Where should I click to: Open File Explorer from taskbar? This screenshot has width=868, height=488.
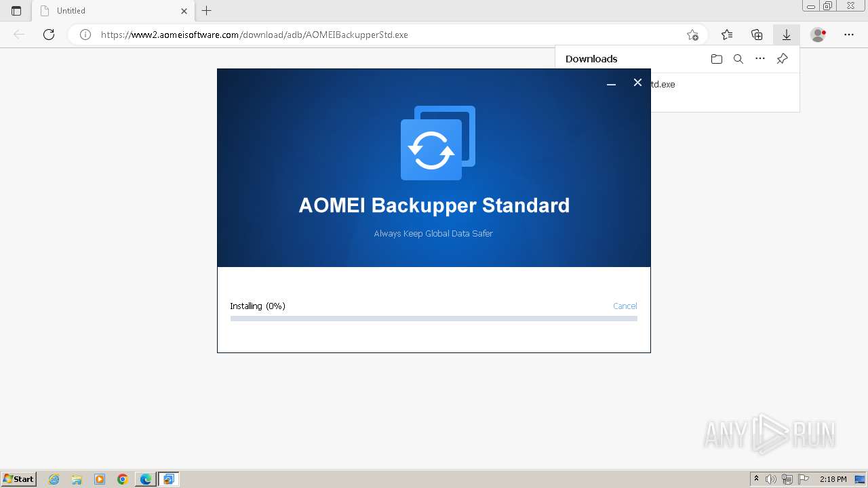click(77, 479)
